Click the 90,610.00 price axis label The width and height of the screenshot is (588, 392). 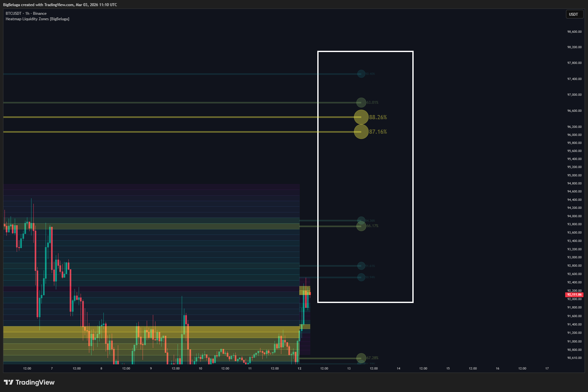574,358
